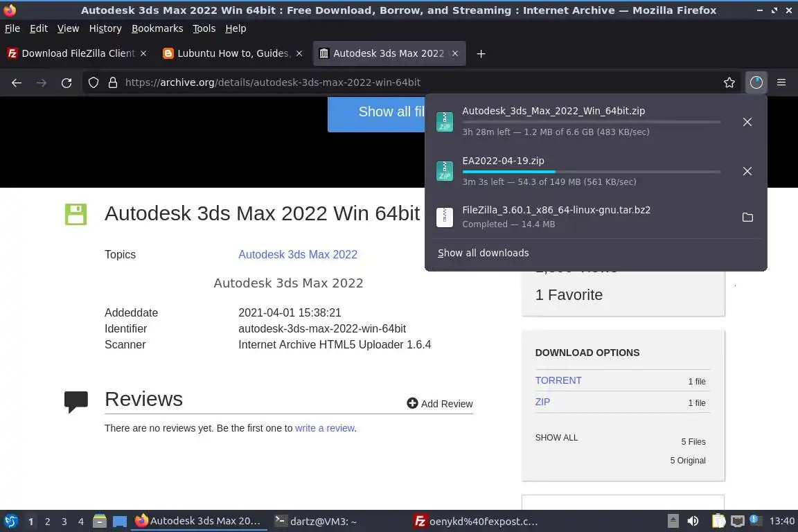The width and height of the screenshot is (798, 532).
Task: Cancel the Autodesk_3ds_Max_2022_Win_64bit.zip download
Action: pyautogui.click(x=747, y=122)
